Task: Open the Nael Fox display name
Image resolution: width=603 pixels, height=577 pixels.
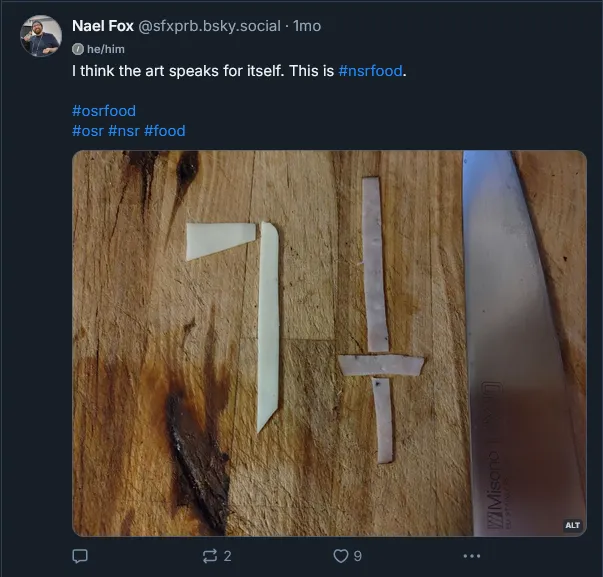Action: [103, 26]
